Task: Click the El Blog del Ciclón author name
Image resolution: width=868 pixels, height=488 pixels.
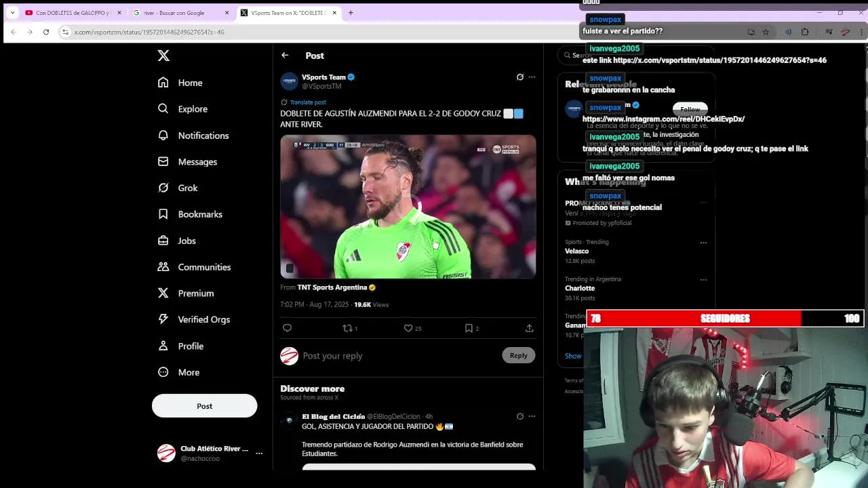Action: [x=333, y=417]
